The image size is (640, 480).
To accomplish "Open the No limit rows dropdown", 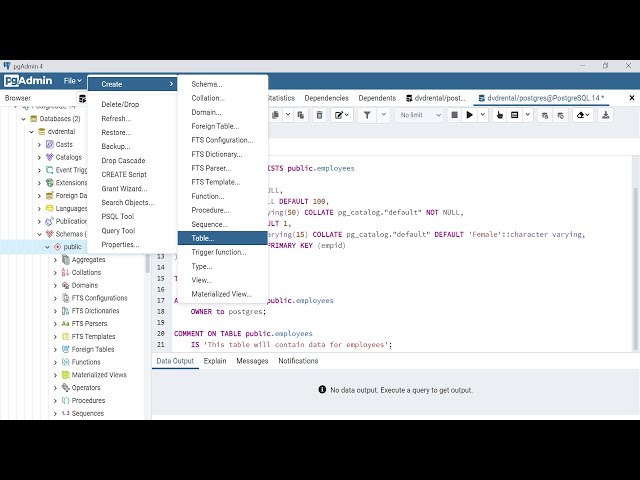I will 421,115.
